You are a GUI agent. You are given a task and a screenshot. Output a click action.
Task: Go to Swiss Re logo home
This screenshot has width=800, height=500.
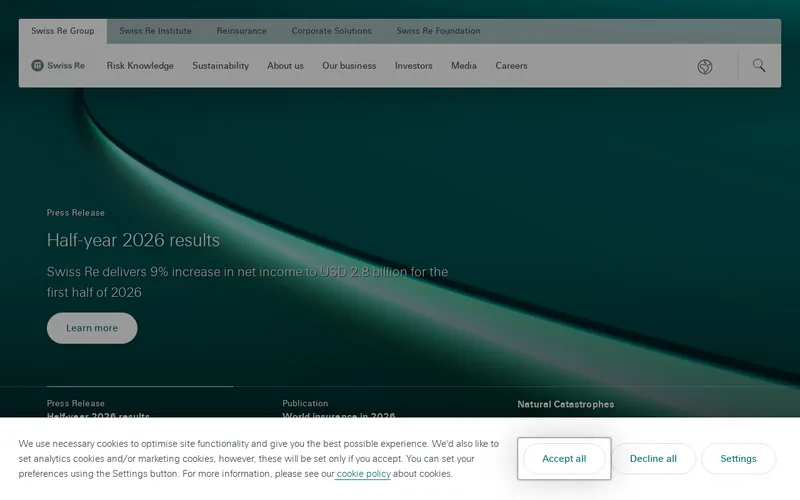tap(58, 65)
